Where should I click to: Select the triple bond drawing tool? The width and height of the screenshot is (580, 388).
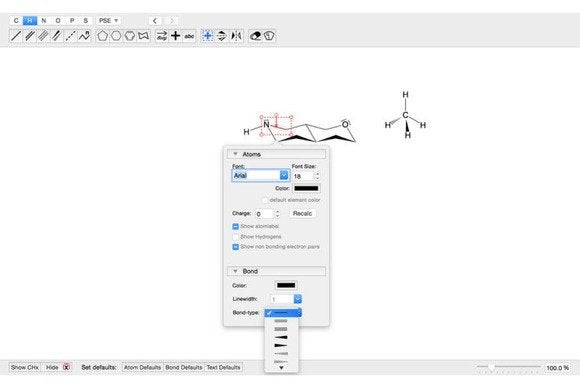[43, 36]
